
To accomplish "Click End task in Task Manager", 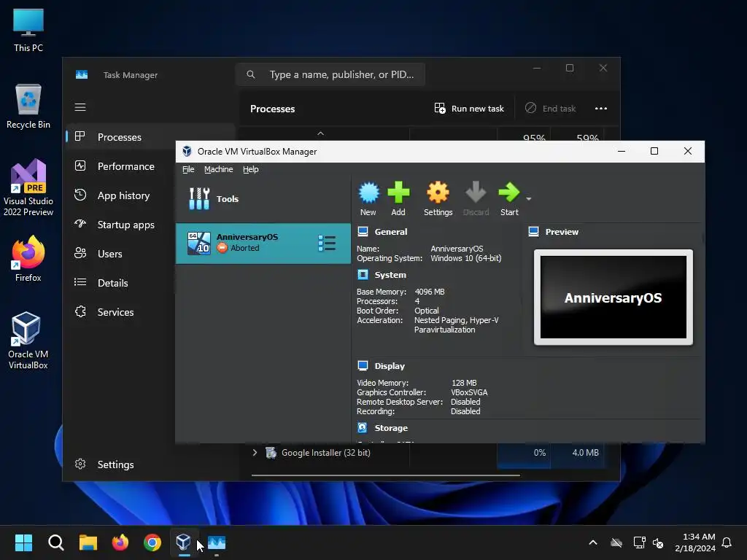I will pyautogui.click(x=550, y=109).
